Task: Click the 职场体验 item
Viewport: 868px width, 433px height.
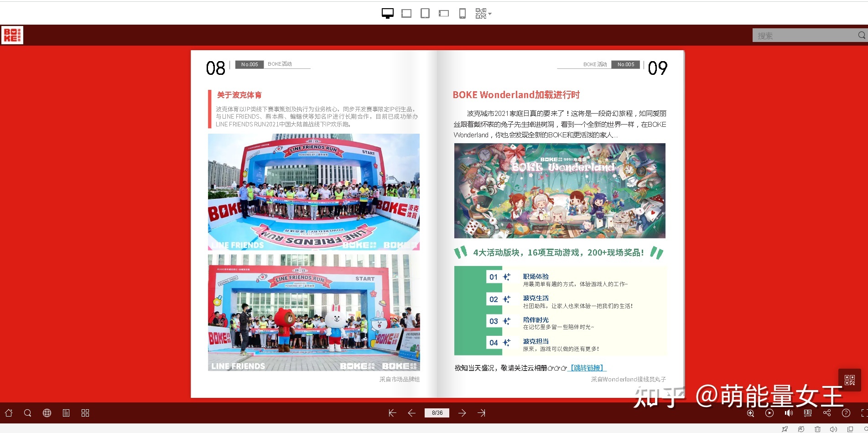Action: 536,276
